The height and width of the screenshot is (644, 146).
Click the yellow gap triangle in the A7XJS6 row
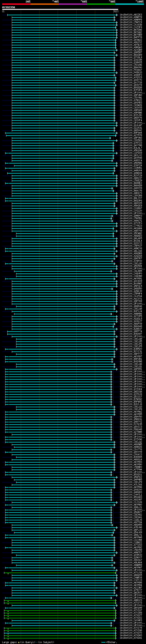point(8,573)
